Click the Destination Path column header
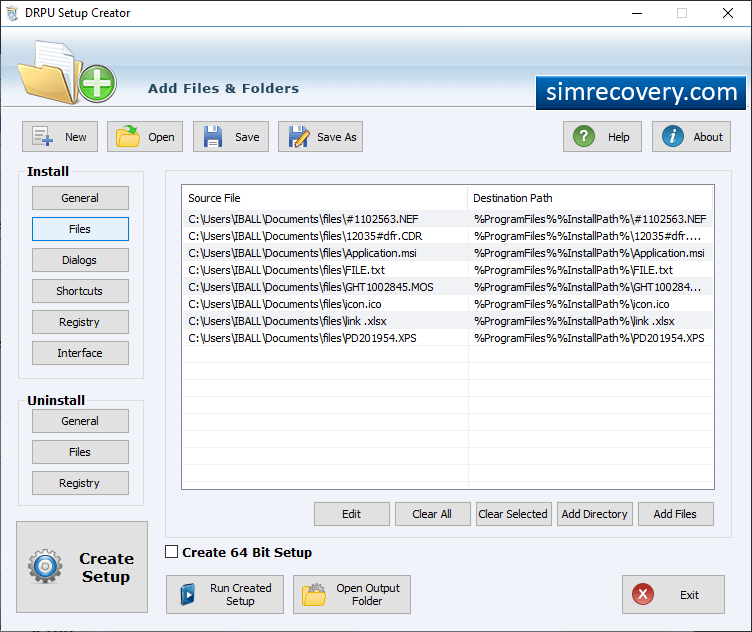Image resolution: width=752 pixels, height=632 pixels. tap(590, 198)
